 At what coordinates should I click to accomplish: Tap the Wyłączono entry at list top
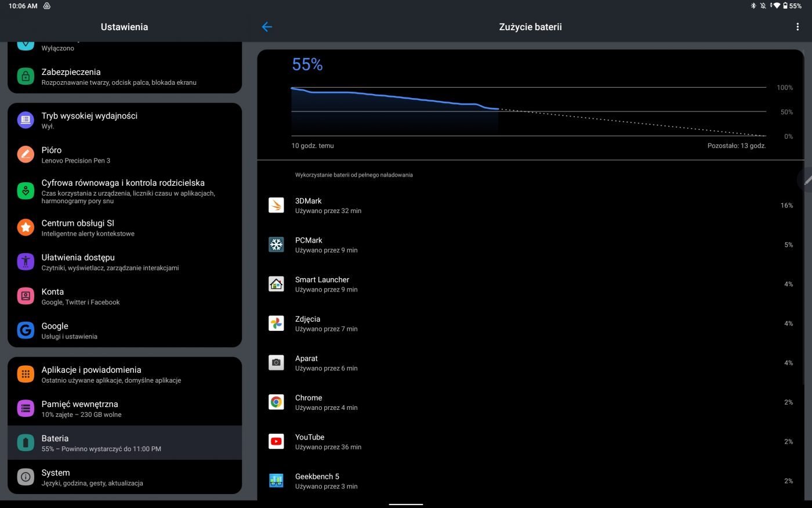point(125,49)
